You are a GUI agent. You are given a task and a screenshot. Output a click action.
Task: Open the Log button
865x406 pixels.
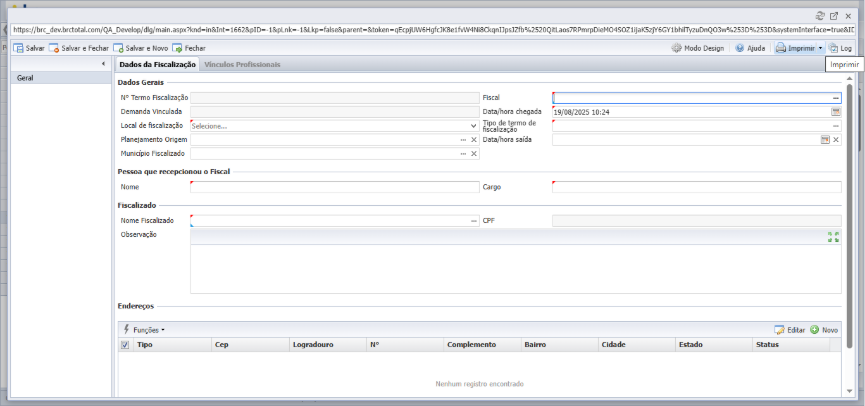(x=840, y=49)
